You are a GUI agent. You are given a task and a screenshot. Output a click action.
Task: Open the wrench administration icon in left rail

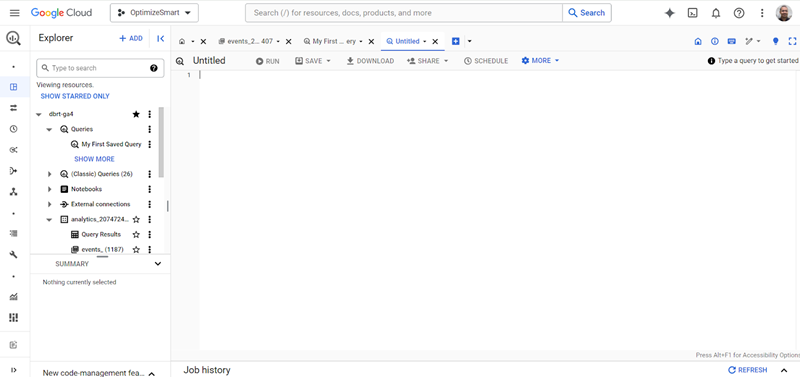14,254
